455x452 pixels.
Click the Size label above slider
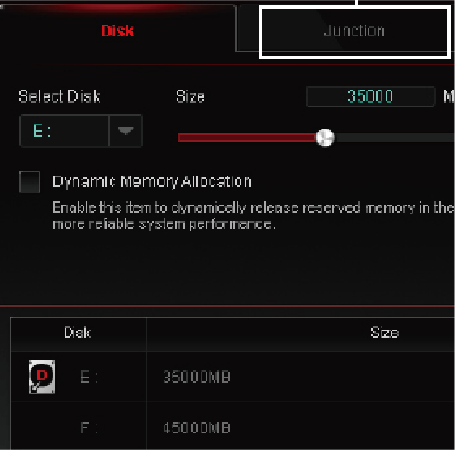pos(190,97)
